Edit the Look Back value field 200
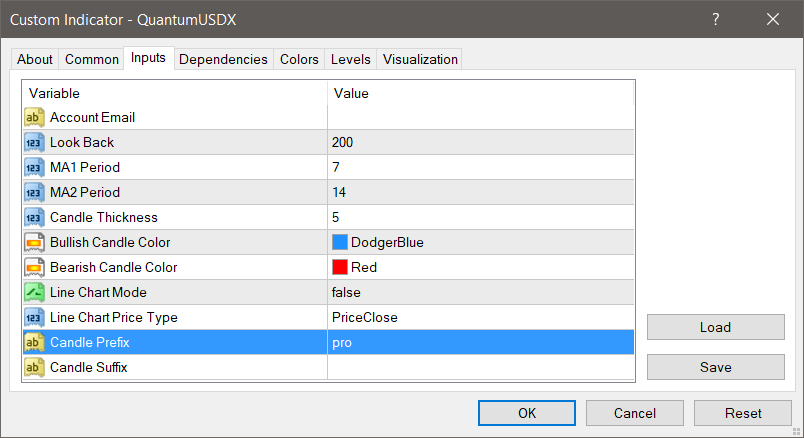Image resolution: width=804 pixels, height=438 pixels. coord(480,142)
